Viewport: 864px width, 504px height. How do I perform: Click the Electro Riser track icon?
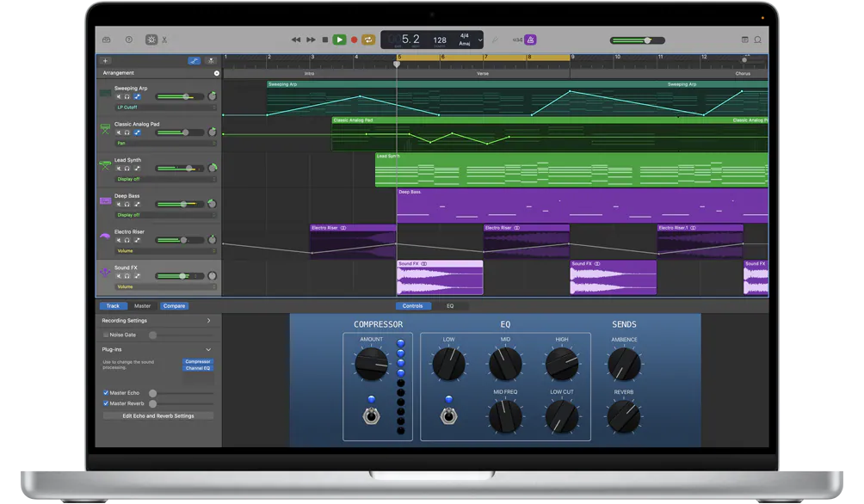105,237
